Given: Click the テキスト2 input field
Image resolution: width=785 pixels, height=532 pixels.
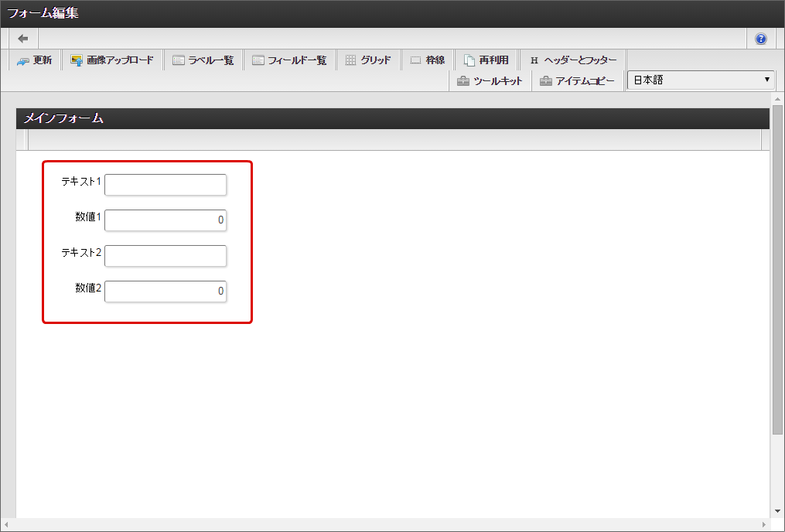Looking at the screenshot, I should 166,256.
